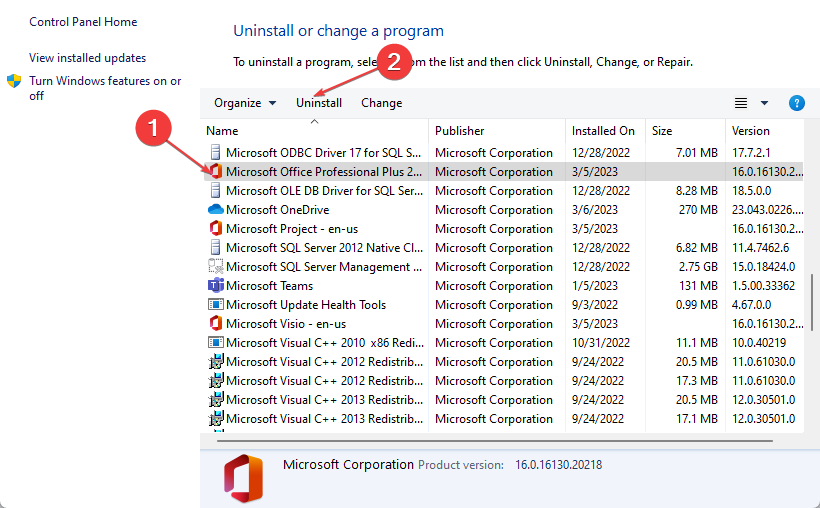This screenshot has width=820, height=508.
Task: Click the Microsoft Teams icon
Action: 215,286
